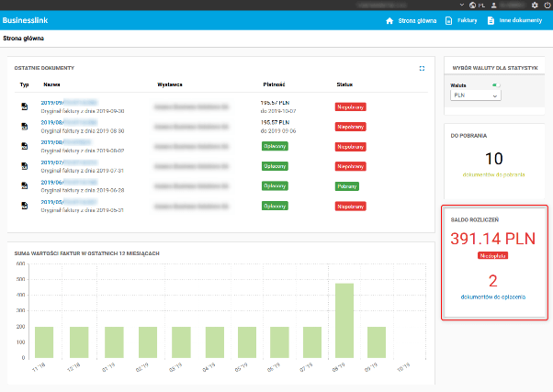Click the Niedopłata badge
The image size is (553, 392).
click(x=492, y=255)
